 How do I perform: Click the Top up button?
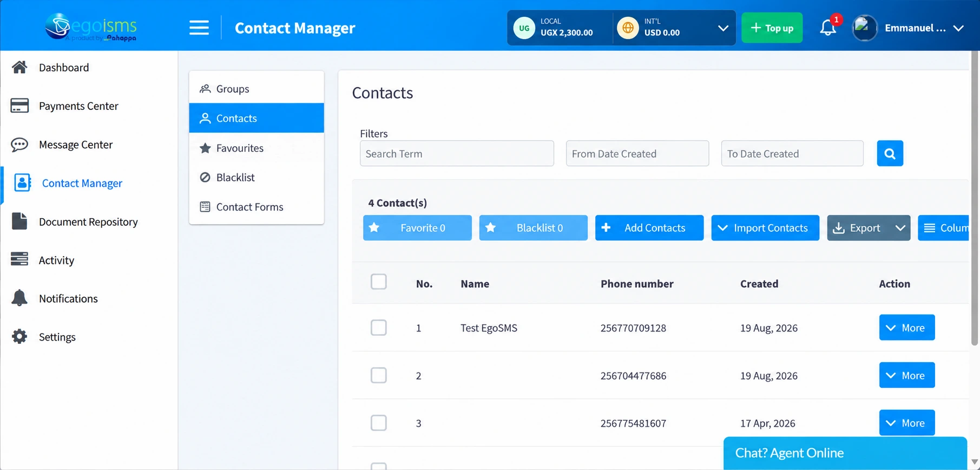[x=772, y=28]
